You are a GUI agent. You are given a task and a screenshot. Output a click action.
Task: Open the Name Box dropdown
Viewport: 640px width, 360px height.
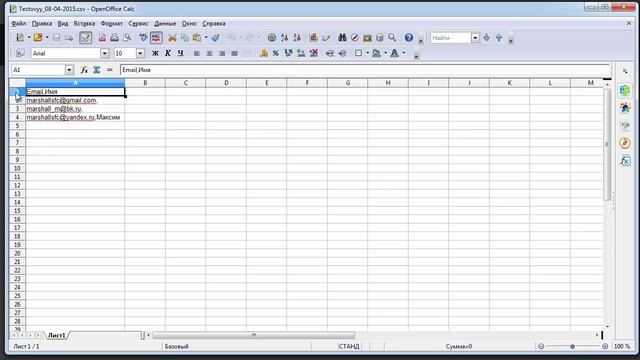click(x=69, y=70)
